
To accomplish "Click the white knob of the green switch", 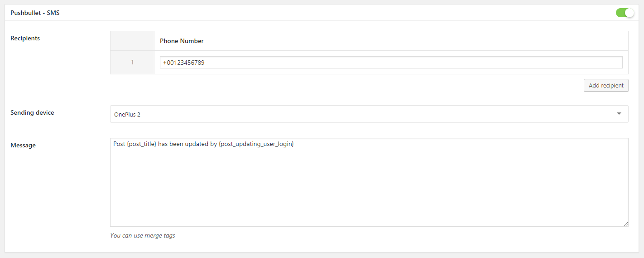I will [x=630, y=13].
